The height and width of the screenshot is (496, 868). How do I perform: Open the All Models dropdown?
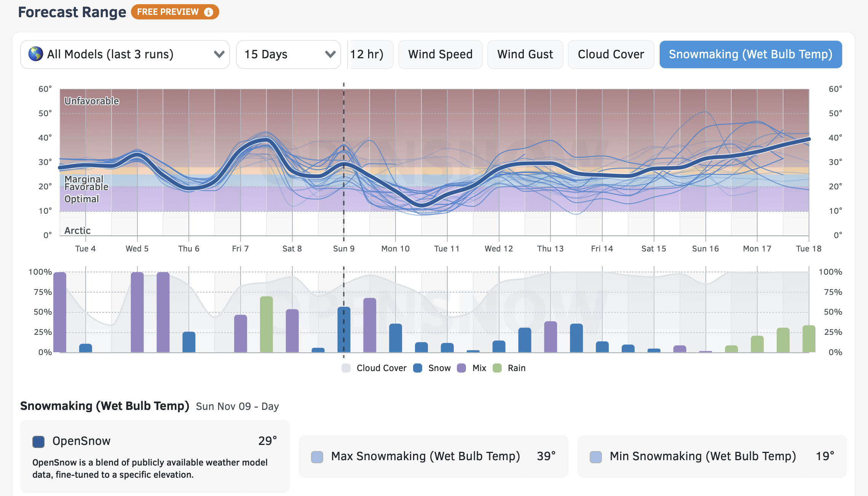coord(125,54)
